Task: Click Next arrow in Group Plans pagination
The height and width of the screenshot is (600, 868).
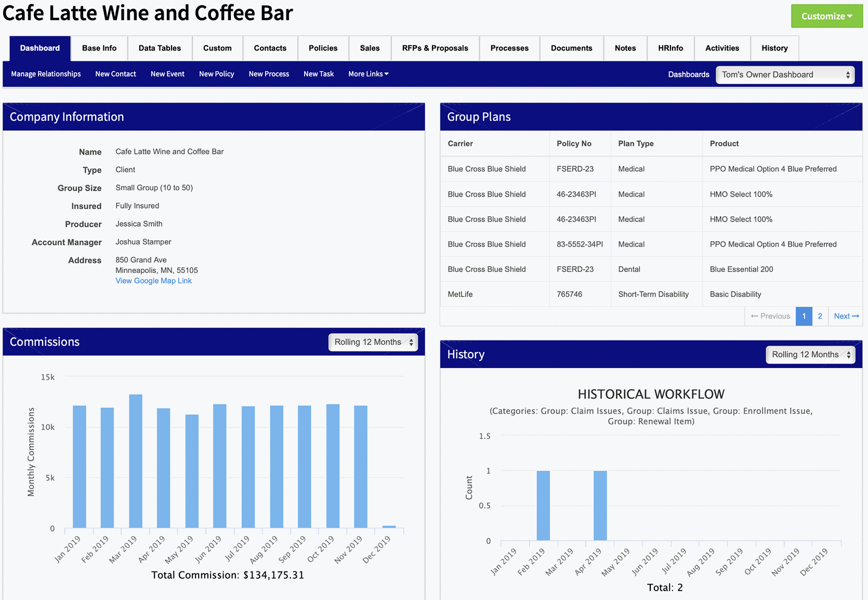Action: [846, 316]
